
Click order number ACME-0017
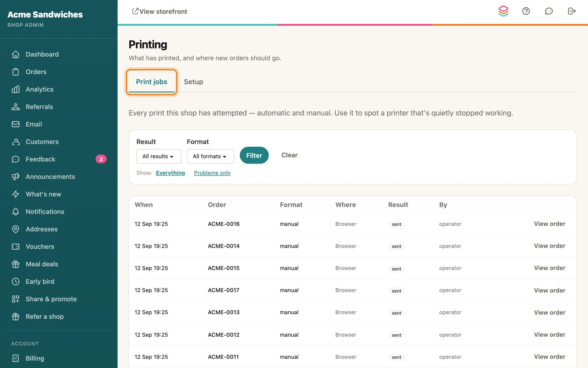point(223,290)
